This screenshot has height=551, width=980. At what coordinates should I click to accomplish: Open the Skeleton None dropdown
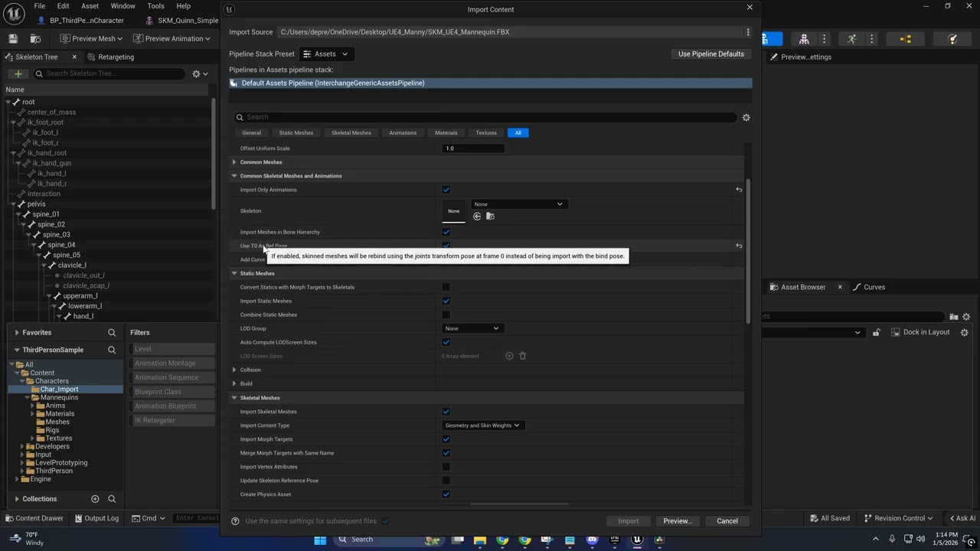518,204
